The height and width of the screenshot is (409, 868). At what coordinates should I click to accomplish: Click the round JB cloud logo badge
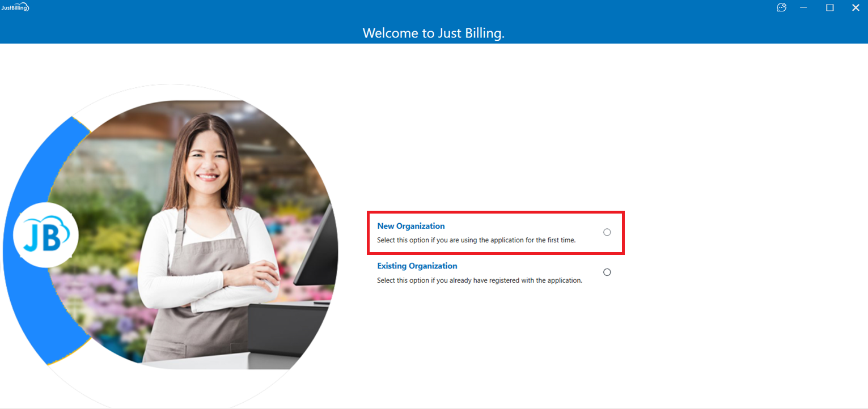pos(45,235)
